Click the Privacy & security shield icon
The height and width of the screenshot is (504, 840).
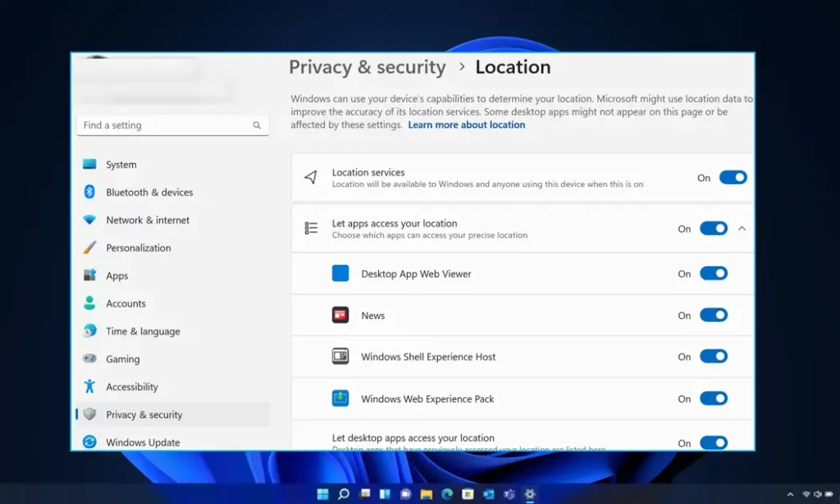(x=89, y=414)
